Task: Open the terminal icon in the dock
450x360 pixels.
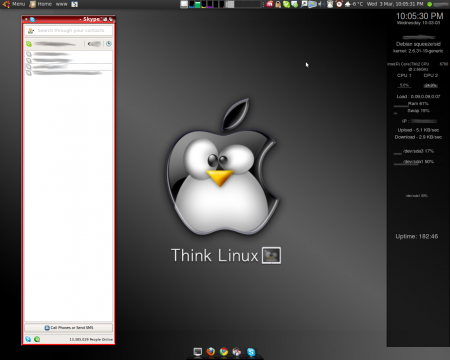Action: [198, 351]
